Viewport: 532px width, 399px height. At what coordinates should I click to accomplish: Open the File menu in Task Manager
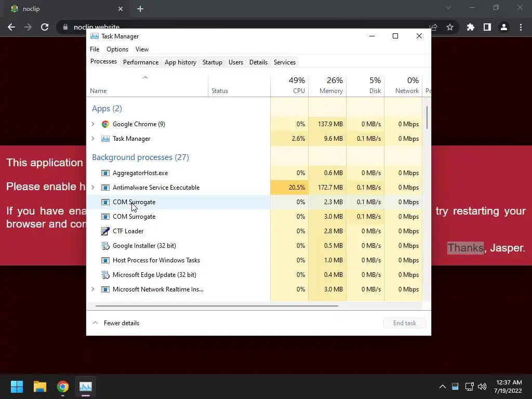click(95, 49)
